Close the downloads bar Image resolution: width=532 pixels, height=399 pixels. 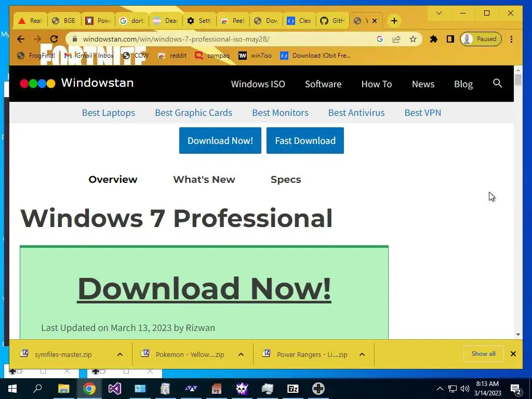513,354
